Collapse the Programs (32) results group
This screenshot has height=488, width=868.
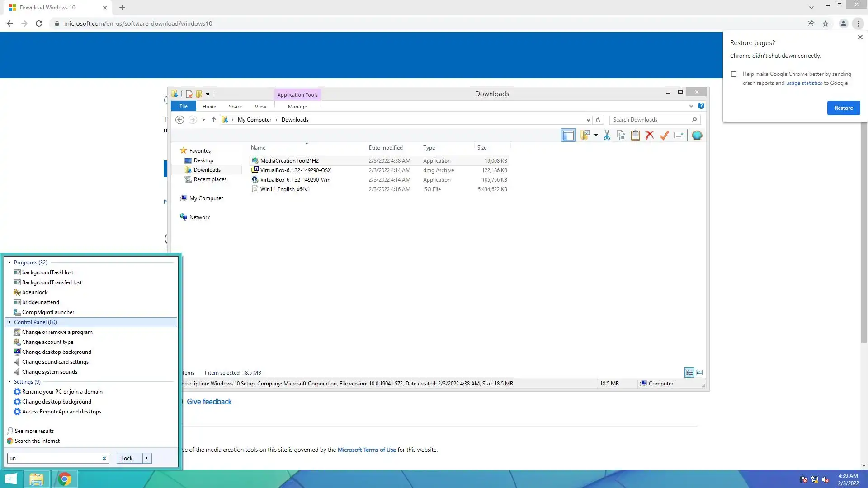9,262
